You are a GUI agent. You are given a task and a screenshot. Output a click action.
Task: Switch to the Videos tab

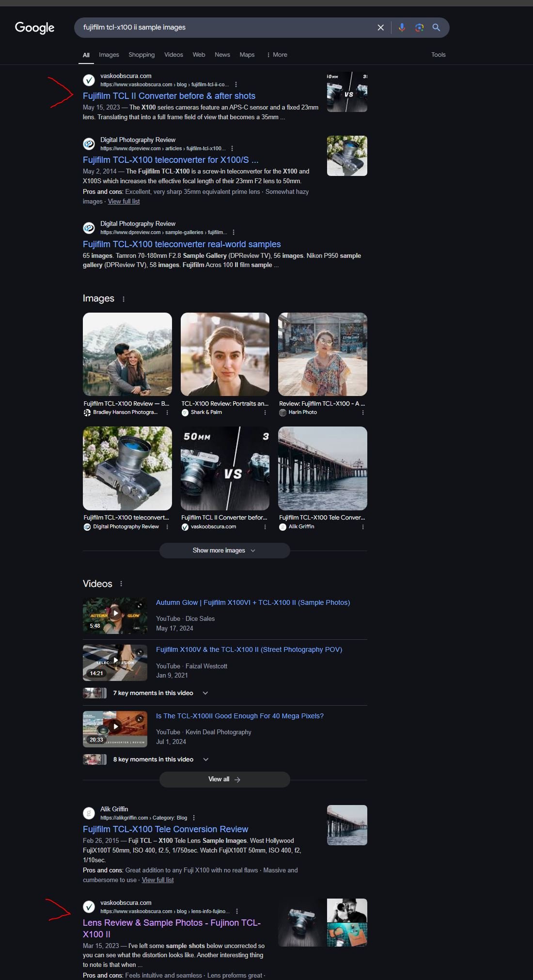173,55
